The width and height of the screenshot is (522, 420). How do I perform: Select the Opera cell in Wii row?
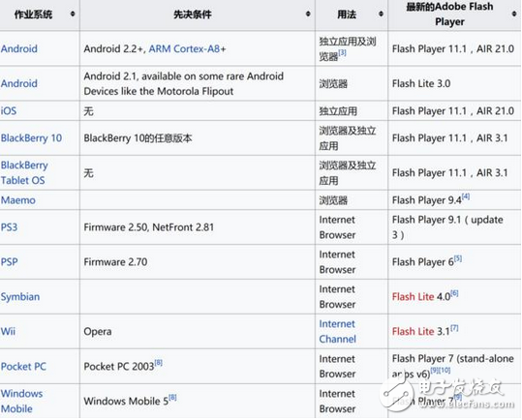point(198,332)
